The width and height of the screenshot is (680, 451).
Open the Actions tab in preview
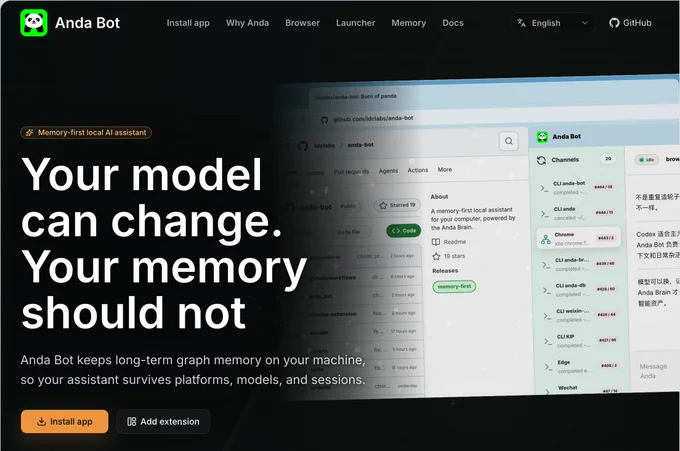418,170
